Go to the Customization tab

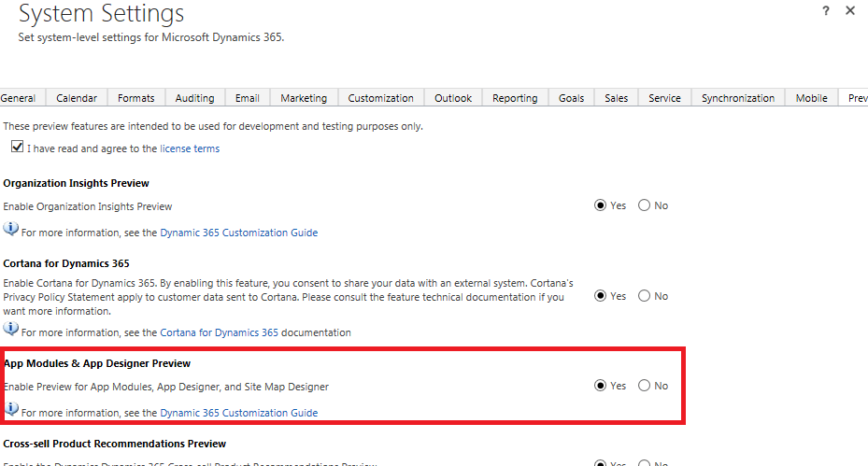[x=381, y=98]
